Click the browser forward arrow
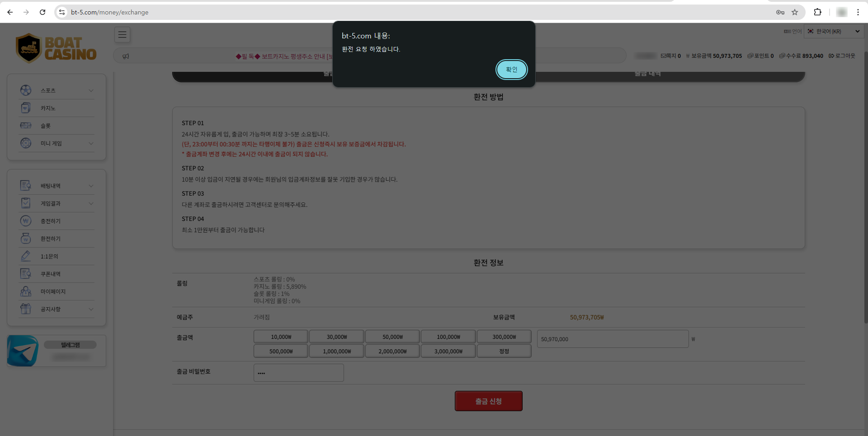This screenshot has width=868, height=436. (x=26, y=12)
